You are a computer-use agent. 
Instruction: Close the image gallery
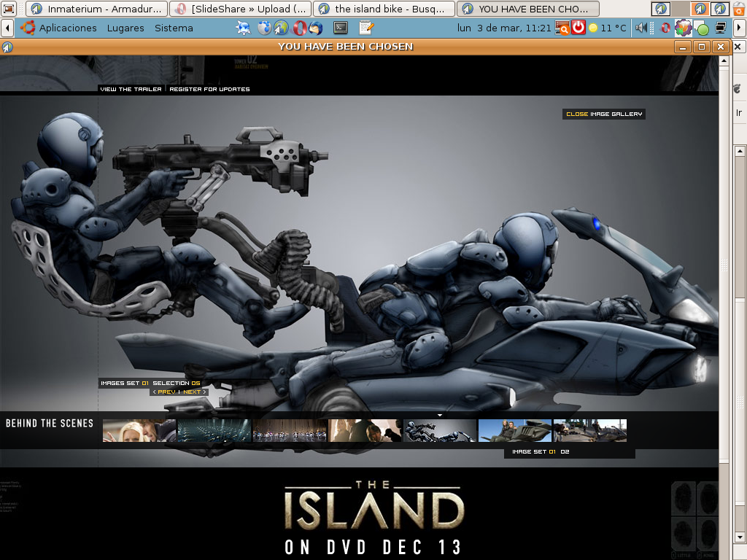point(604,114)
